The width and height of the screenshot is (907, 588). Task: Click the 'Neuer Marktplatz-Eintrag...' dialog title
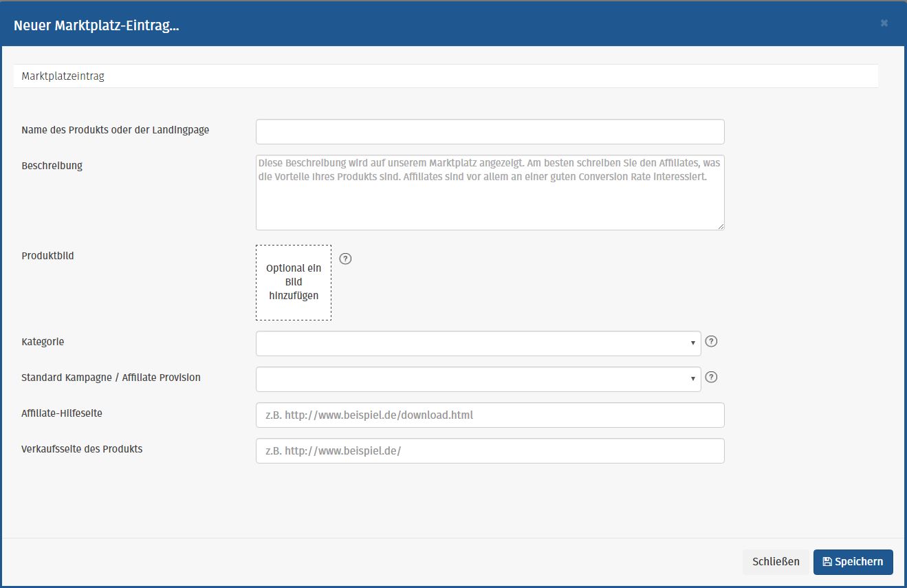[97, 26]
